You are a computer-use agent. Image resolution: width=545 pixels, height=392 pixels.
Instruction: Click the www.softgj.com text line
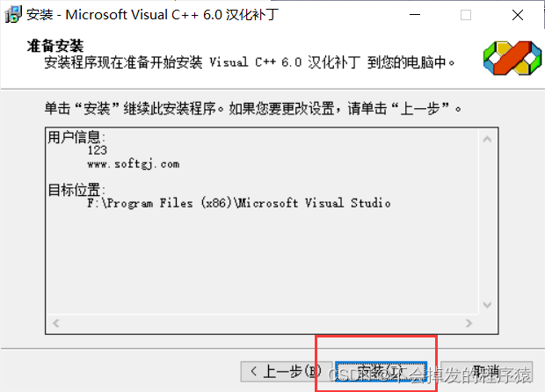pyautogui.click(x=134, y=163)
